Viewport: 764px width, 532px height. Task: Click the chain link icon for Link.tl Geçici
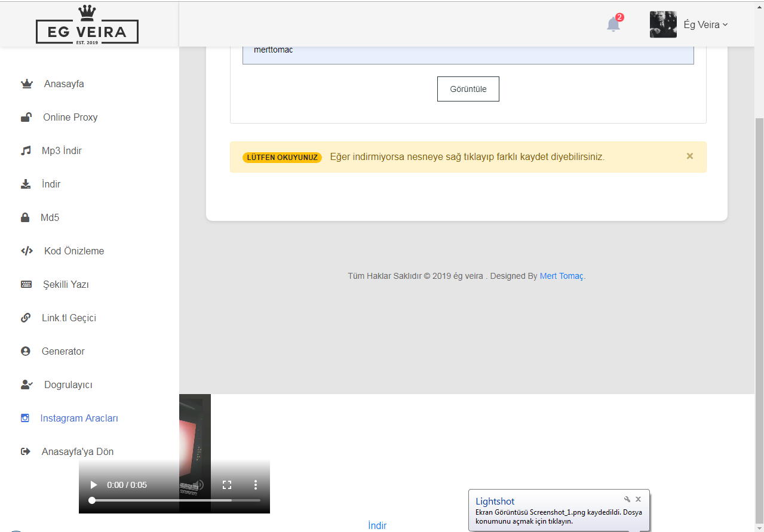coord(26,318)
